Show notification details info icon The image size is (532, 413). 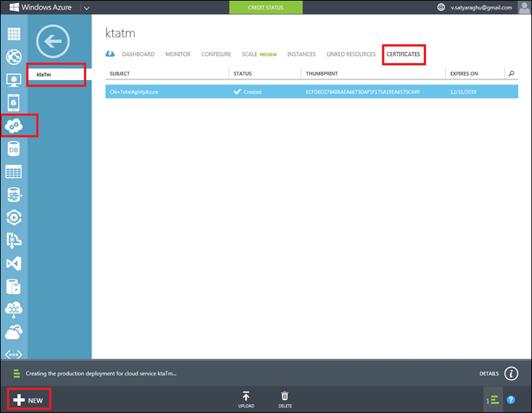(x=511, y=373)
